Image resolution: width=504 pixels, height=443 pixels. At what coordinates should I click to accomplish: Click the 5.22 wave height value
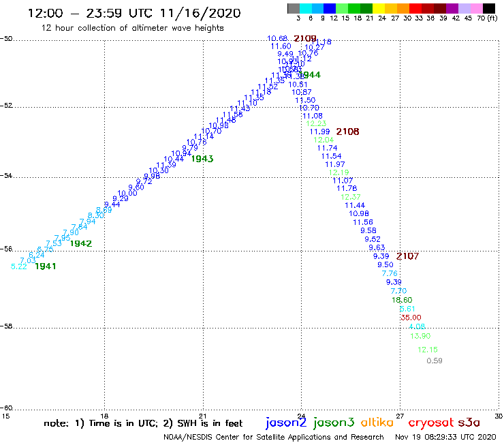(x=18, y=266)
